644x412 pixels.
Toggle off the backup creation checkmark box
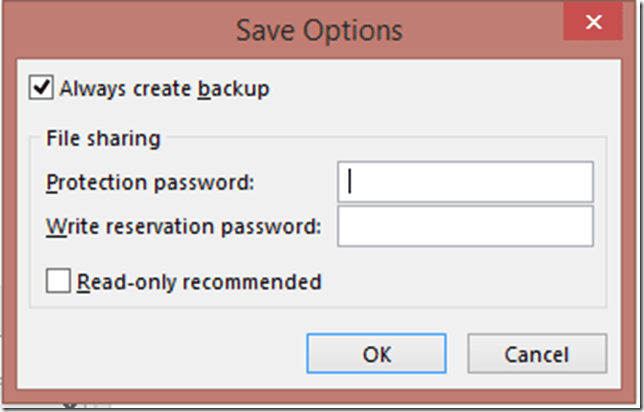(x=42, y=88)
